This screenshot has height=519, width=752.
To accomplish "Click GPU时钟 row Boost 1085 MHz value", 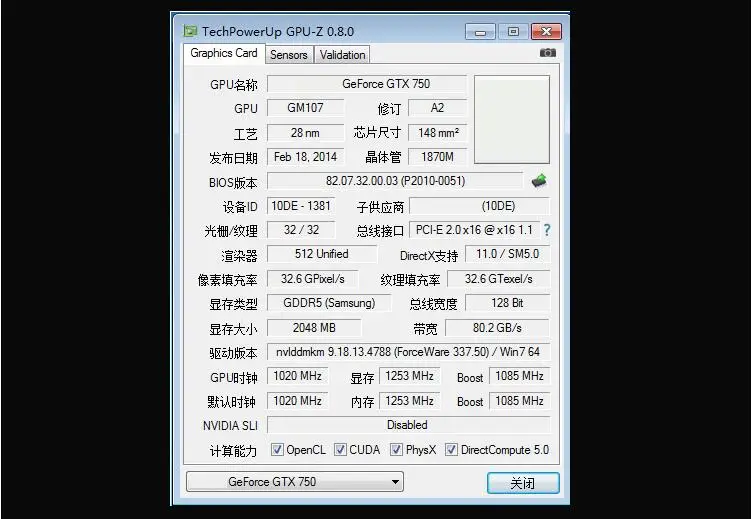I will [x=519, y=376].
